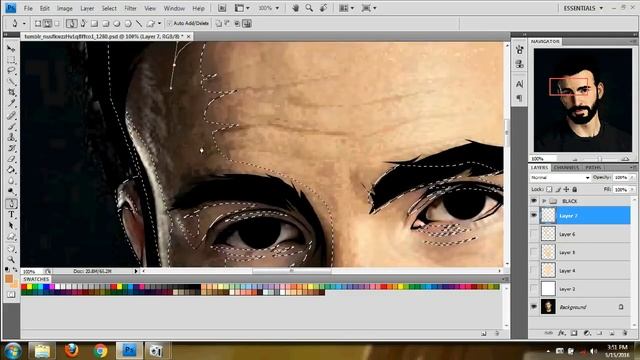Launch Bridge from application bar
The height and width of the screenshot is (360, 640).
pos(222,8)
